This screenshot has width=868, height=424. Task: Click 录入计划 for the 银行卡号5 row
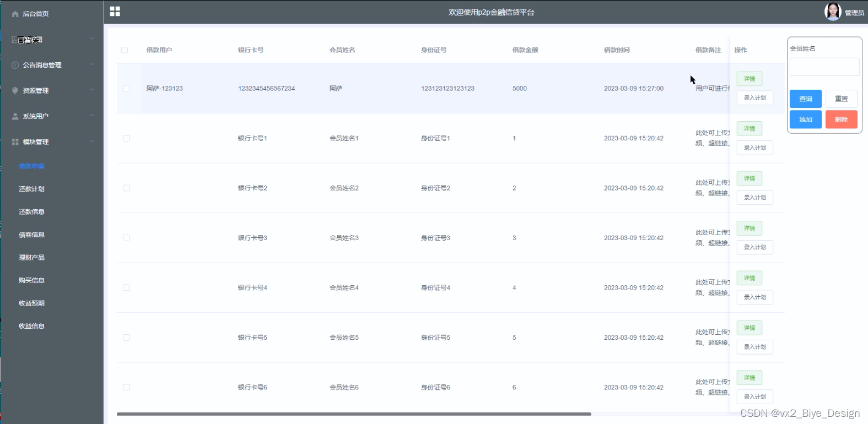point(755,347)
